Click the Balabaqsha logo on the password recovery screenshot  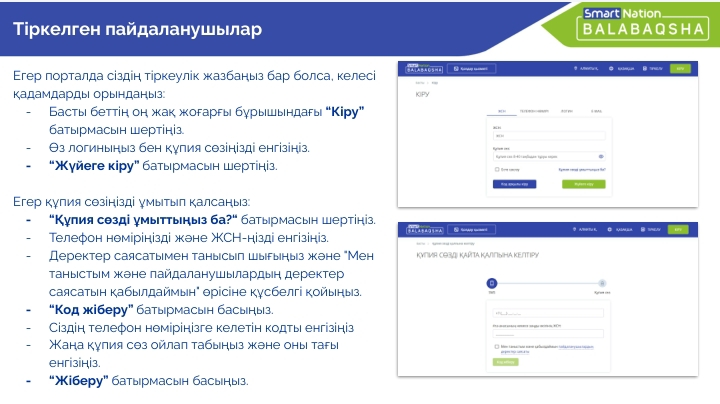coord(425,229)
